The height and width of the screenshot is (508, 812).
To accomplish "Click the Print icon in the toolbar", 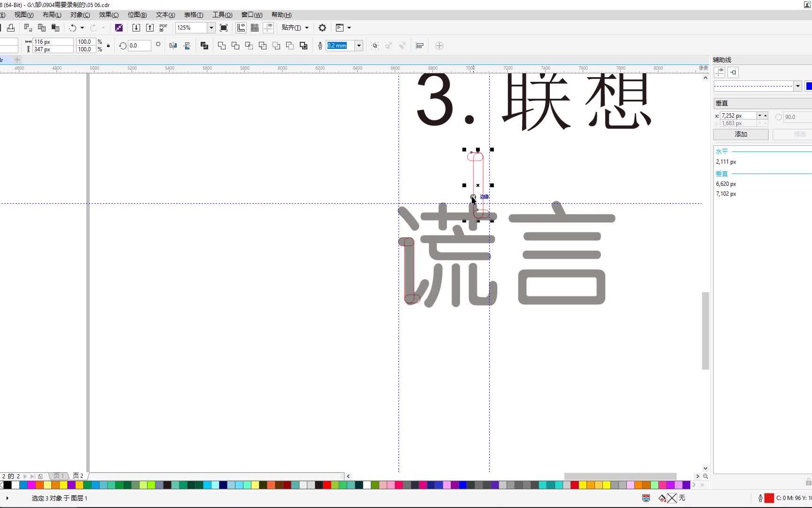I will [x=11, y=28].
